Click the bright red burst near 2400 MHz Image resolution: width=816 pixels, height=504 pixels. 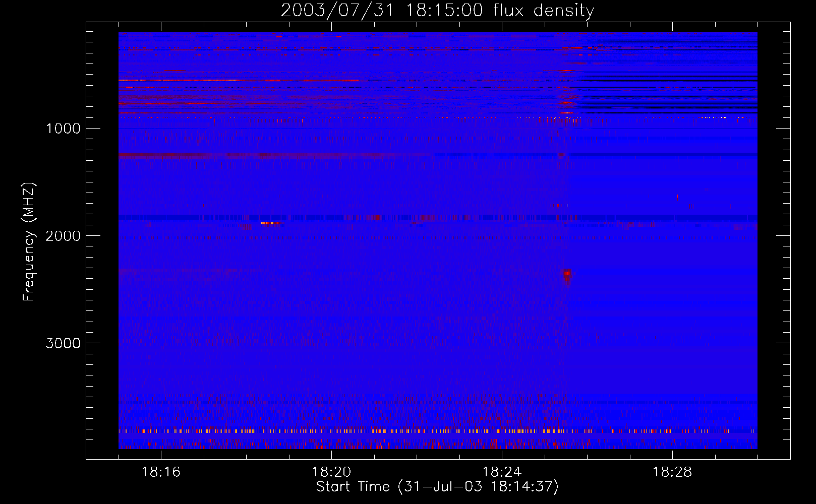point(567,275)
